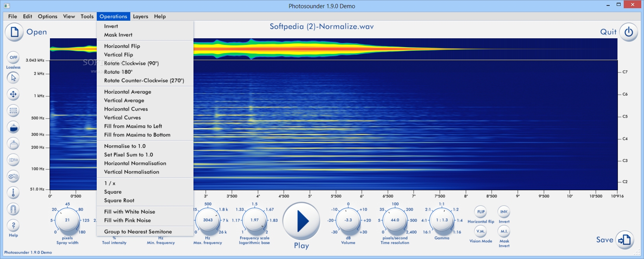Screen dimensions: 644x259
Task: Select Horizontal Flip menu entry
Action: click(145, 46)
